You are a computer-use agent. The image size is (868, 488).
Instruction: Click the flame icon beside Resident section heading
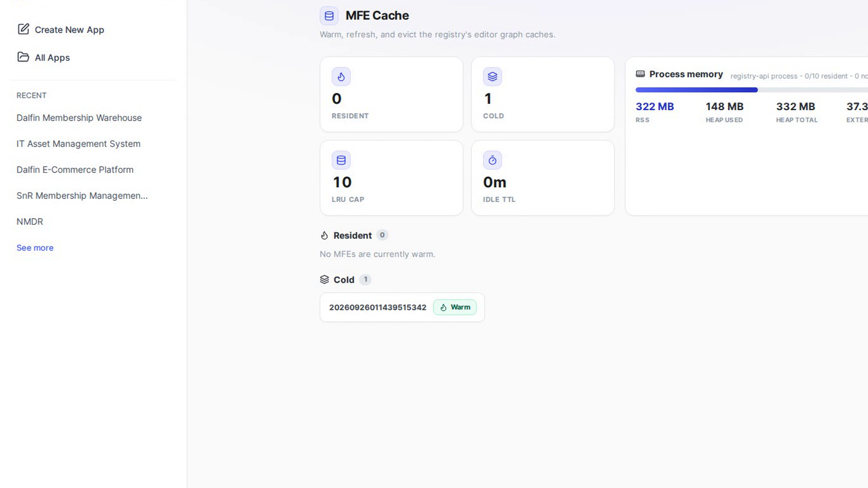[324, 235]
